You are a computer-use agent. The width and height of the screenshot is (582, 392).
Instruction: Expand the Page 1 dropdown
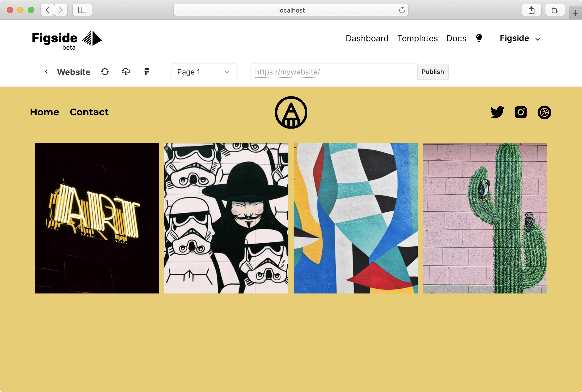(x=204, y=72)
